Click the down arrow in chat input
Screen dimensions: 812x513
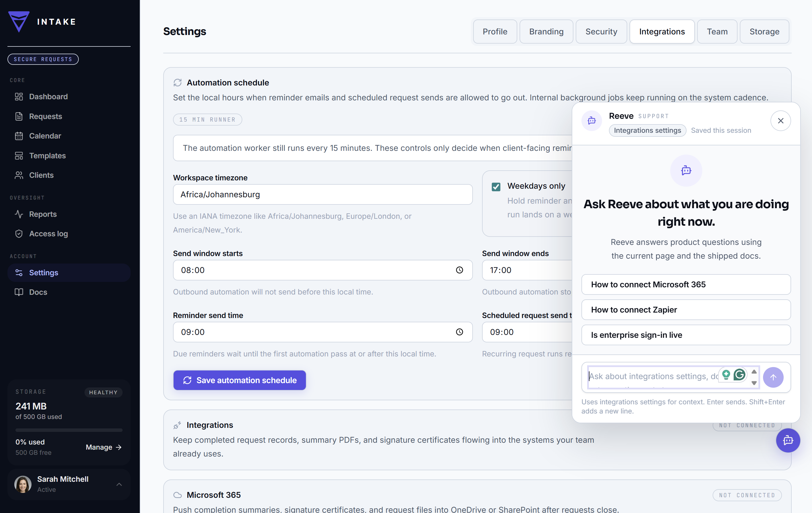pyautogui.click(x=754, y=383)
